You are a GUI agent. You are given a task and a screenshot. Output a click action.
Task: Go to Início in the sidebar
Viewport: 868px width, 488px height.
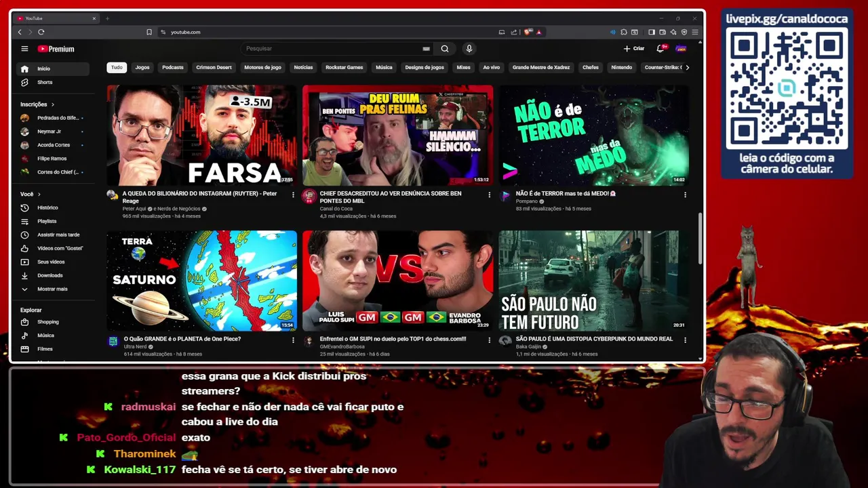tap(53, 68)
